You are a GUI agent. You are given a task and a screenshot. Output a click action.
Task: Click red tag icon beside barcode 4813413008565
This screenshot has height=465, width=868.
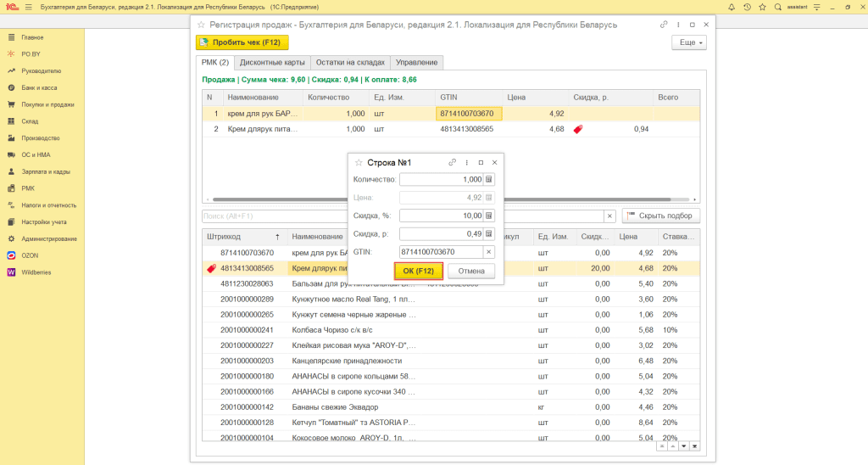click(211, 268)
